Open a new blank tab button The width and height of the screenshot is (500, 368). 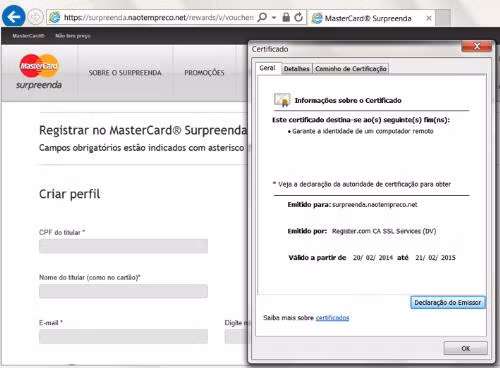443,18
